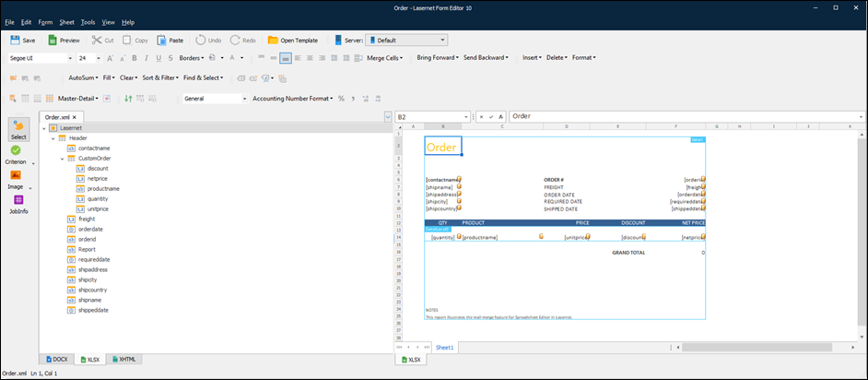The width and height of the screenshot is (868, 380).
Task: Open the Form menu
Action: click(x=45, y=22)
